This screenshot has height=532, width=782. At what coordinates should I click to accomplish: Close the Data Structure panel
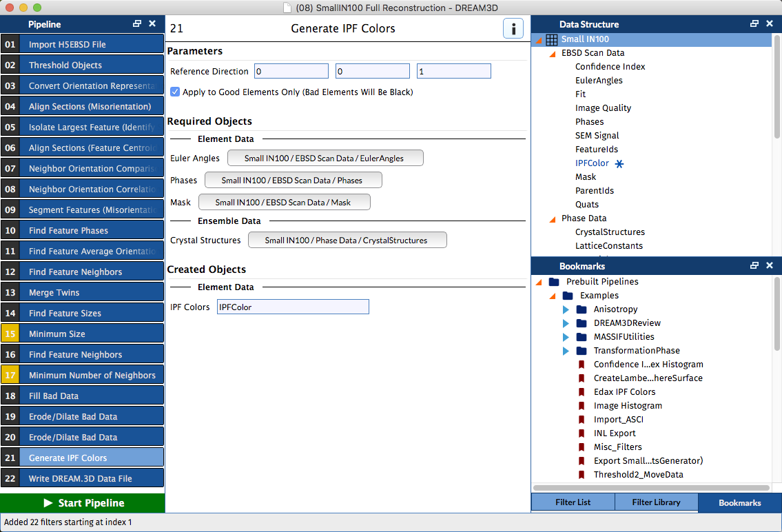click(770, 24)
